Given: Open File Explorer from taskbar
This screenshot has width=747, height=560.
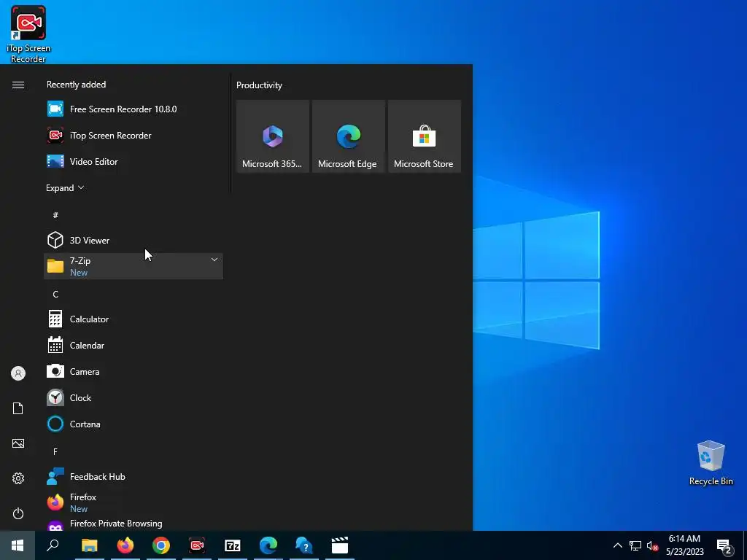Looking at the screenshot, I should (x=90, y=545).
